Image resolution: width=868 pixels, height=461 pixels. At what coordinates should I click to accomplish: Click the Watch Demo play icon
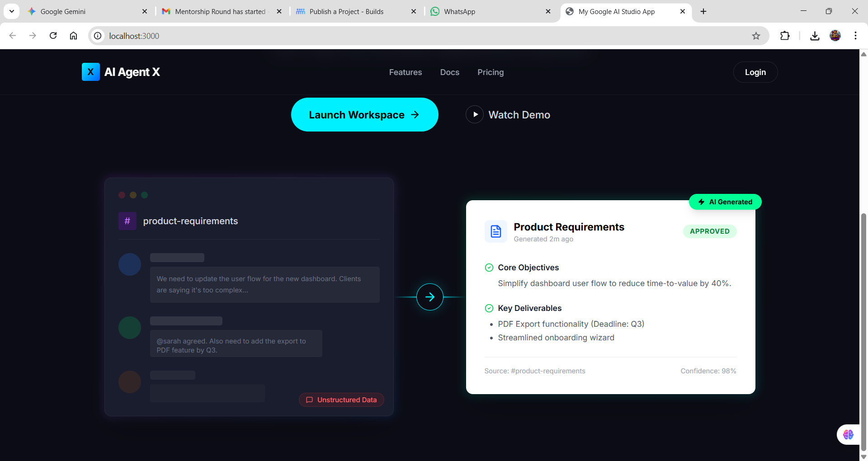coord(475,114)
